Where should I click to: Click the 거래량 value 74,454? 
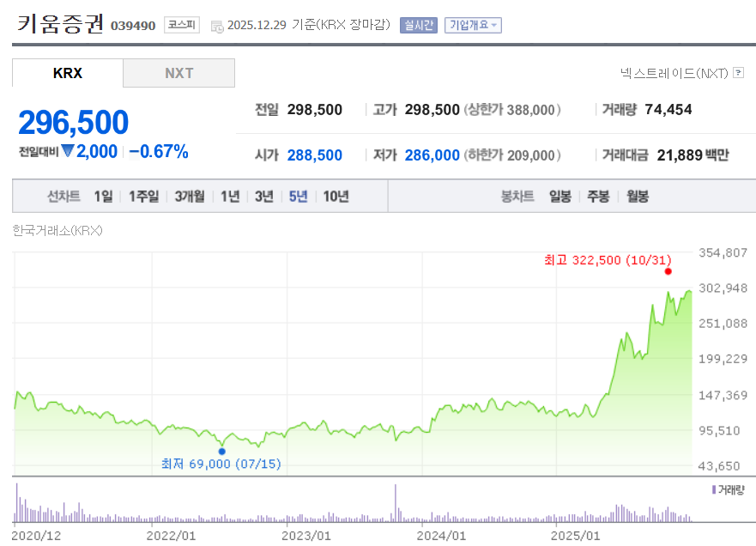tap(668, 110)
